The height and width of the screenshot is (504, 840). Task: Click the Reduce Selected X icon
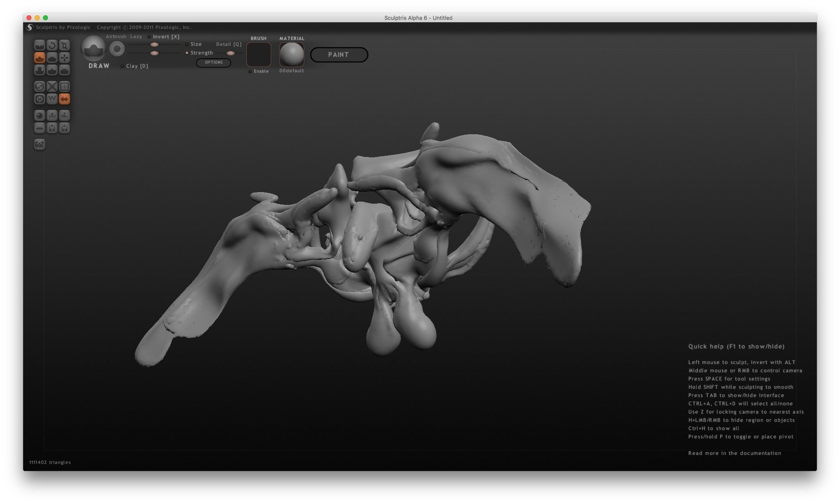coord(52,86)
